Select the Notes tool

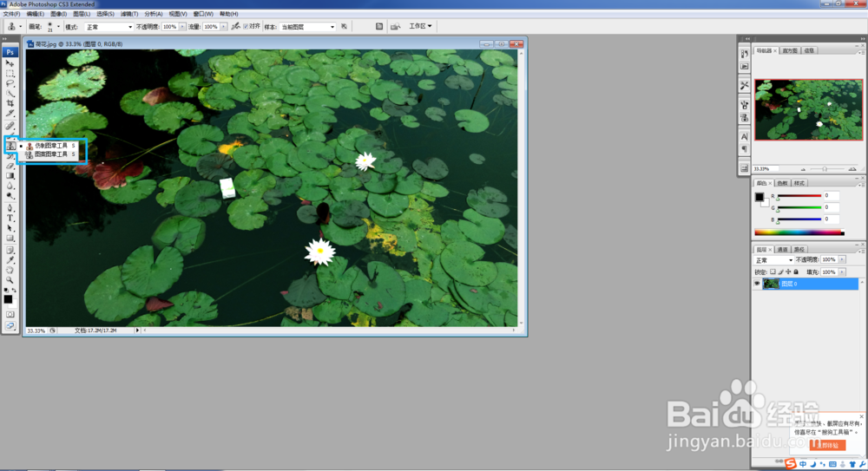(10, 250)
